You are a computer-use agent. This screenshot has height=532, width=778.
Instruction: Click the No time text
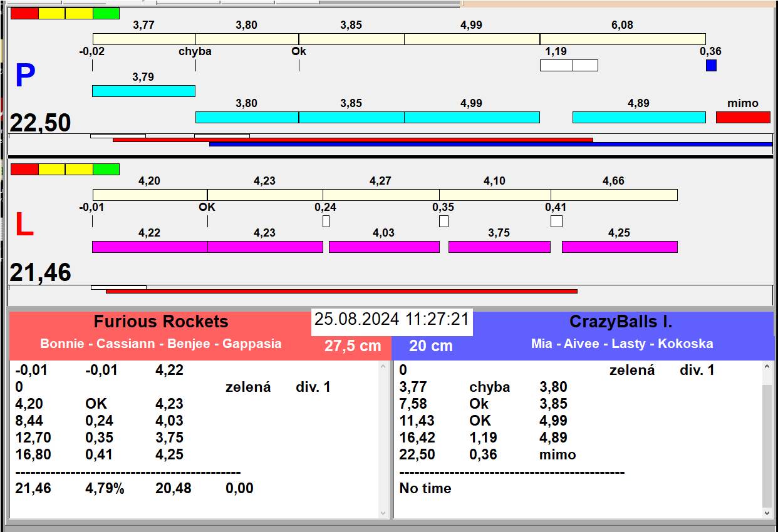[425, 488]
